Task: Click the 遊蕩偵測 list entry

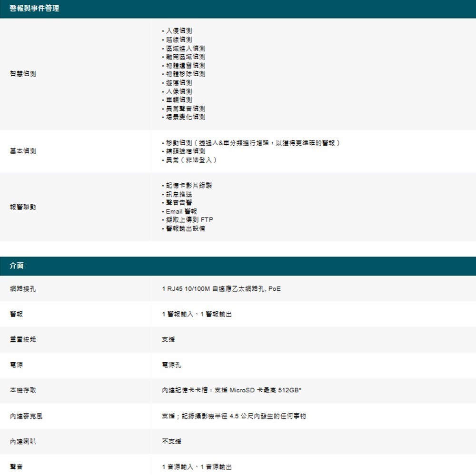Action: (x=179, y=82)
